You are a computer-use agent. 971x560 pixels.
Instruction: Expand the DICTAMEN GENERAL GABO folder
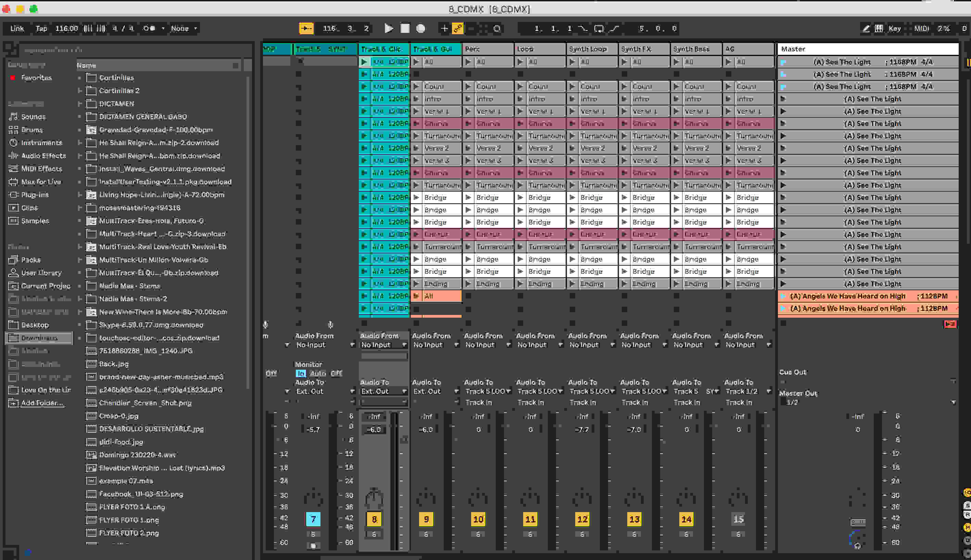[80, 116]
